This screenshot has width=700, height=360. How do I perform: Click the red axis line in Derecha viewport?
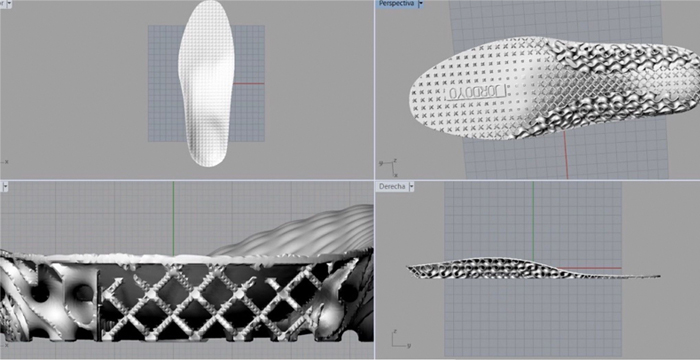[x=589, y=268]
